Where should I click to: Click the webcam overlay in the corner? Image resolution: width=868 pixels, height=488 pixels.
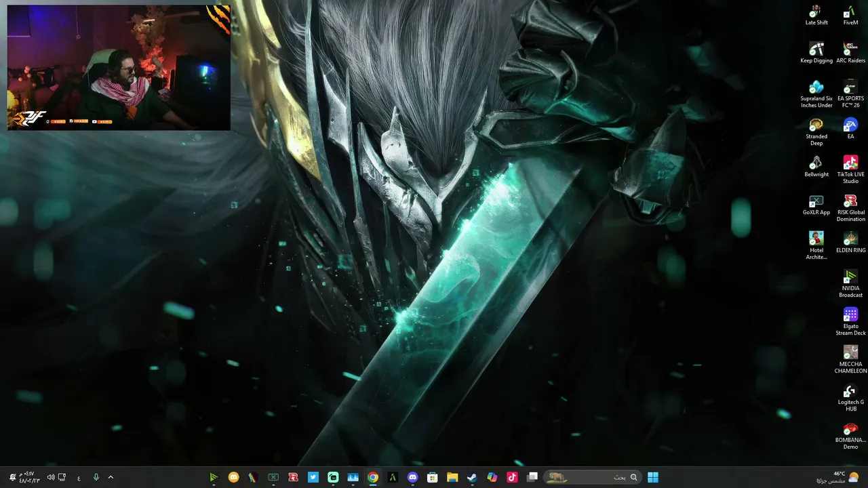pos(119,67)
